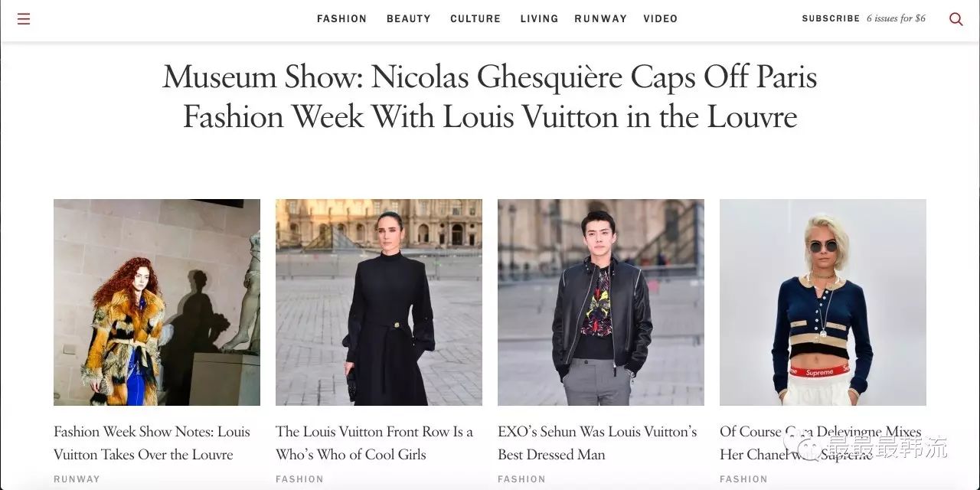Viewport: 980px width, 490px height.
Task: Open the Living section
Action: tap(539, 19)
